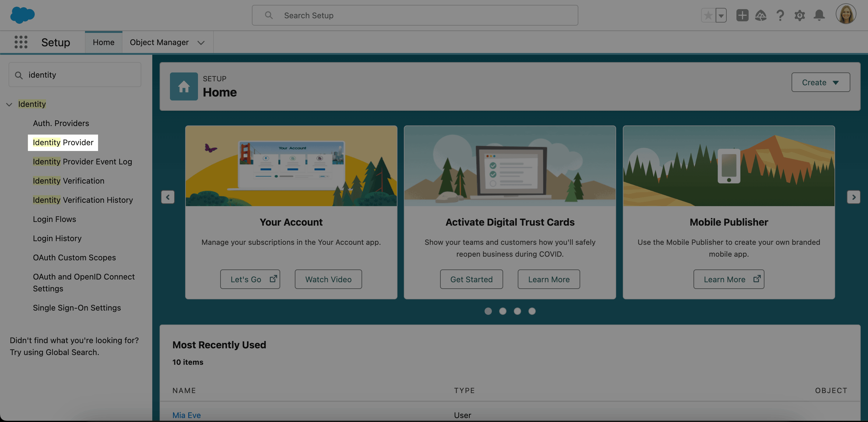
Task: Switch to the Home tab
Action: 104,42
